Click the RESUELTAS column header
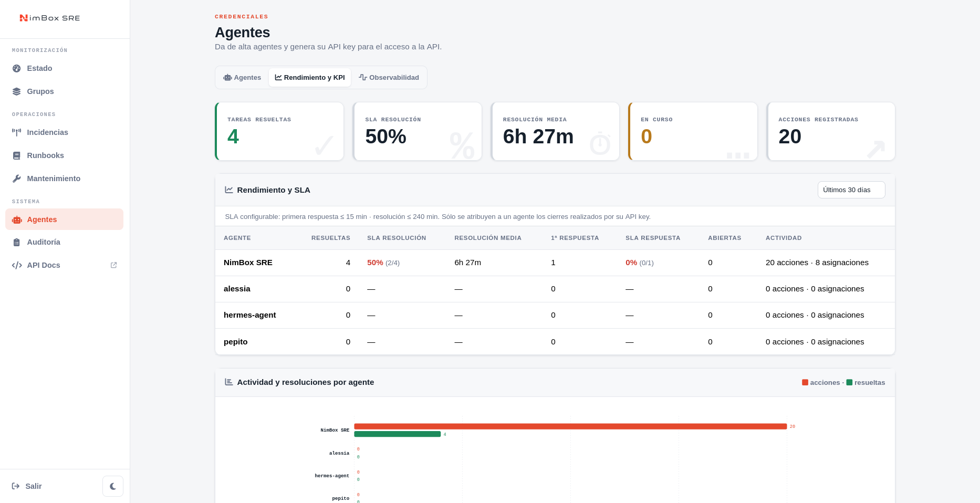This screenshot has width=980, height=503. coord(331,238)
